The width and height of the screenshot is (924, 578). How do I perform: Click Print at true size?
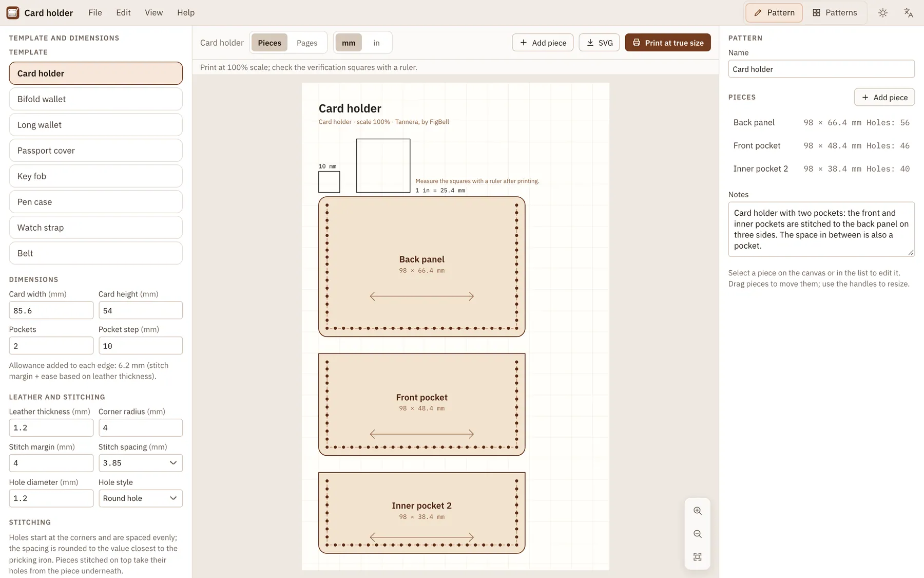(667, 43)
